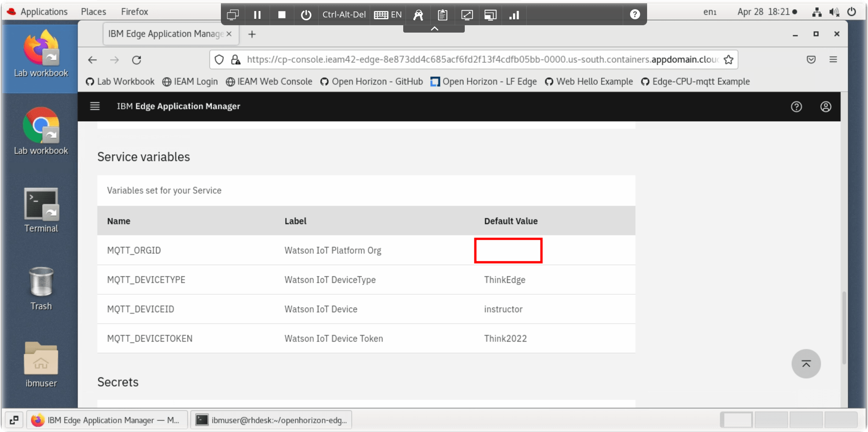The width and height of the screenshot is (868, 432).
Task: Click the back-to-top arrow button
Action: [806, 364]
